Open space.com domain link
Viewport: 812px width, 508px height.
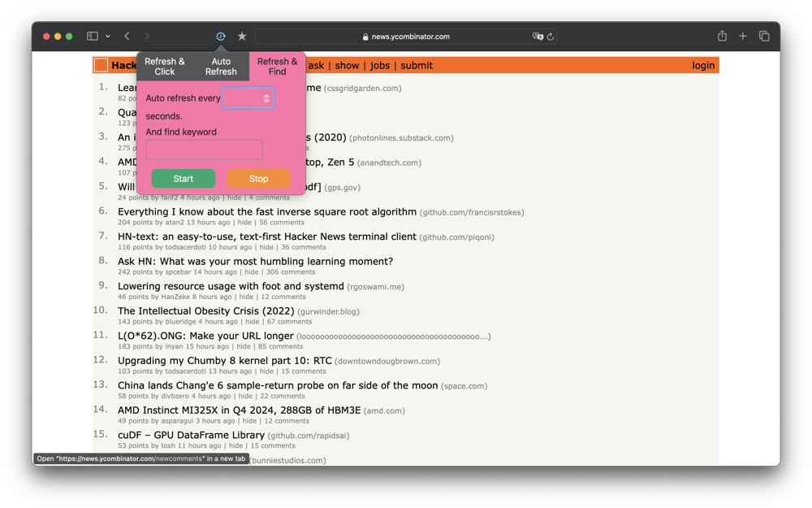[x=464, y=386]
